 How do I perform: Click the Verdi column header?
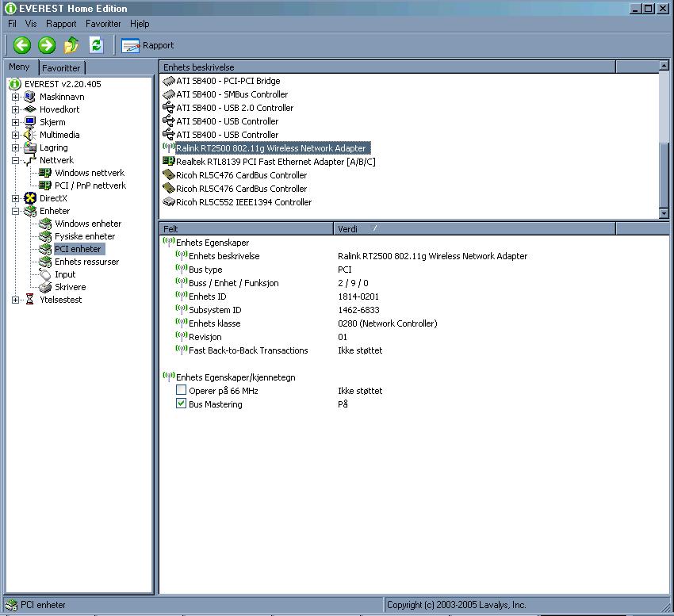[x=474, y=228]
